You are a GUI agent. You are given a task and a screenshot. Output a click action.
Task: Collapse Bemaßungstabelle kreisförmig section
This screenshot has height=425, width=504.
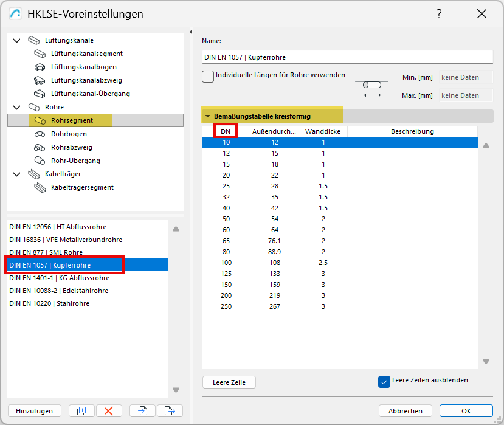tap(208, 116)
